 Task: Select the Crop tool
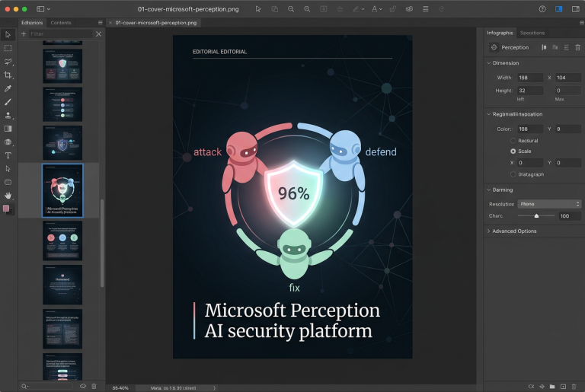8,75
